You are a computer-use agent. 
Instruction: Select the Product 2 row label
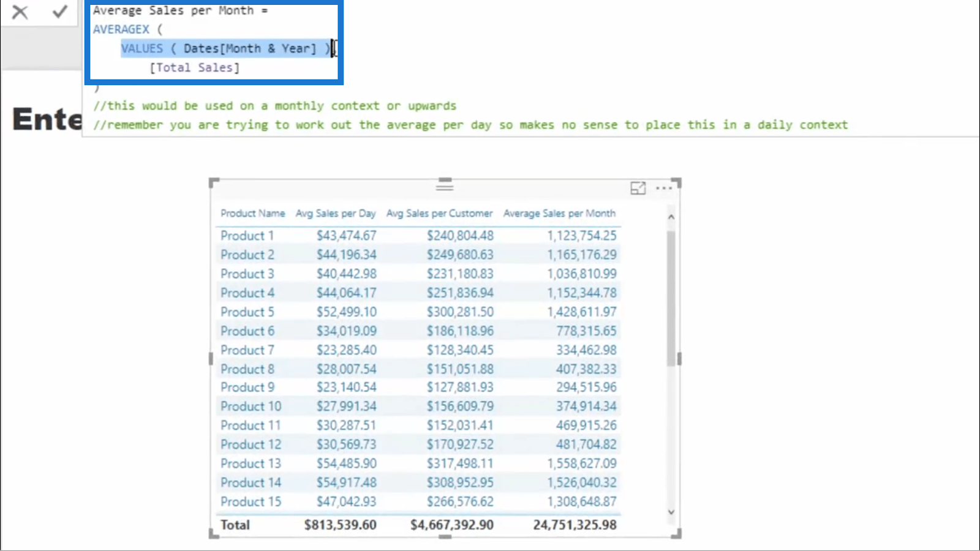point(247,255)
